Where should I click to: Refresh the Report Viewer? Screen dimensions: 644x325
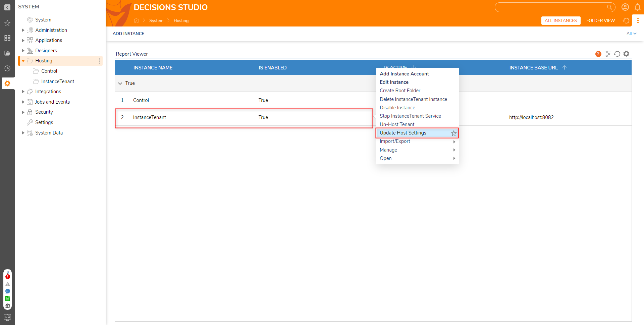[617, 54]
